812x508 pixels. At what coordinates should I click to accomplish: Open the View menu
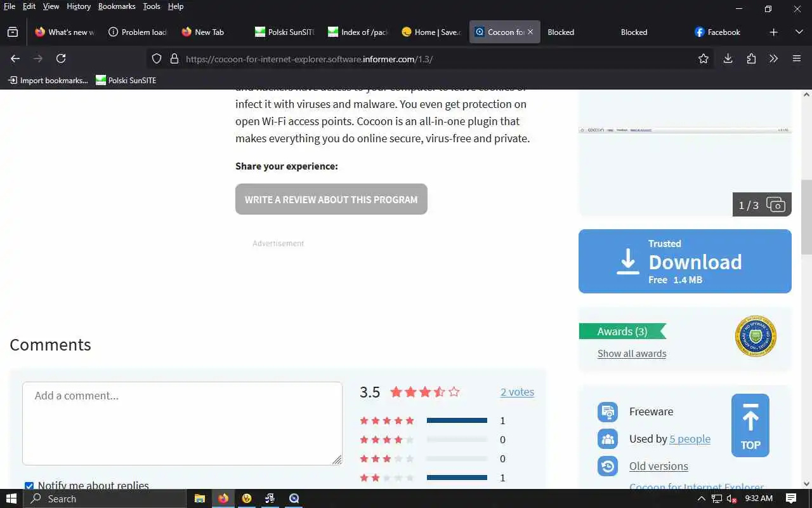(51, 6)
